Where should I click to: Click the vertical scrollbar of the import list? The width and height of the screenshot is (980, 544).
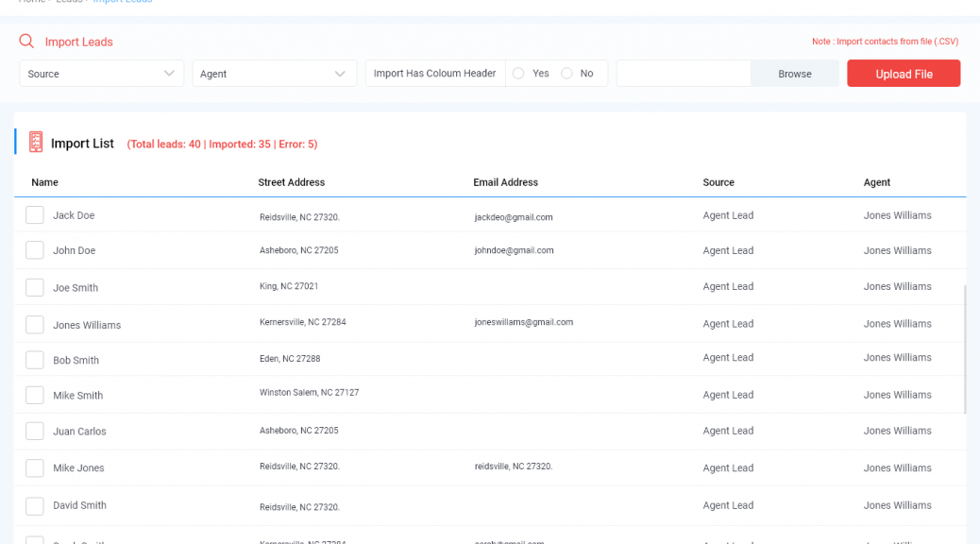coord(965,348)
